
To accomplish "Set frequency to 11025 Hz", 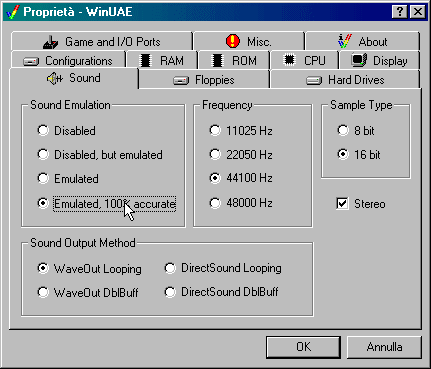I will (x=241, y=131).
